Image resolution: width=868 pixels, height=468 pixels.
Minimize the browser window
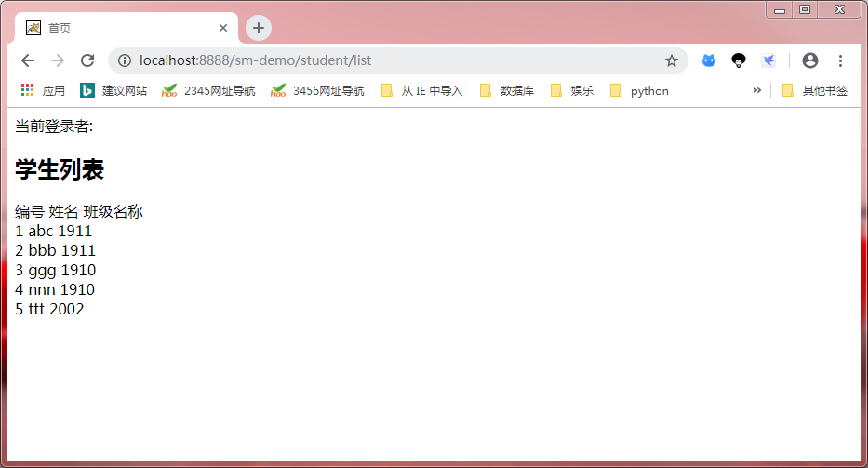click(780, 9)
